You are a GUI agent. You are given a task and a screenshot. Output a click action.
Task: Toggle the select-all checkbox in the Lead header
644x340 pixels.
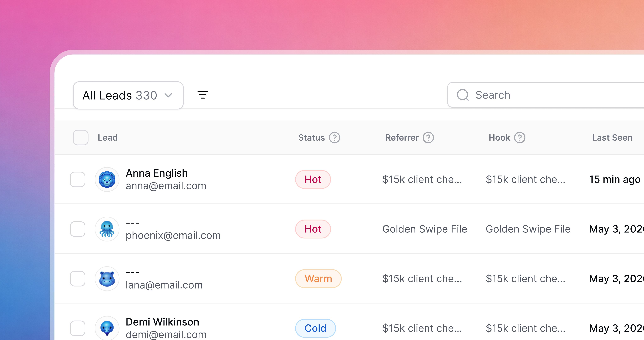click(x=80, y=137)
